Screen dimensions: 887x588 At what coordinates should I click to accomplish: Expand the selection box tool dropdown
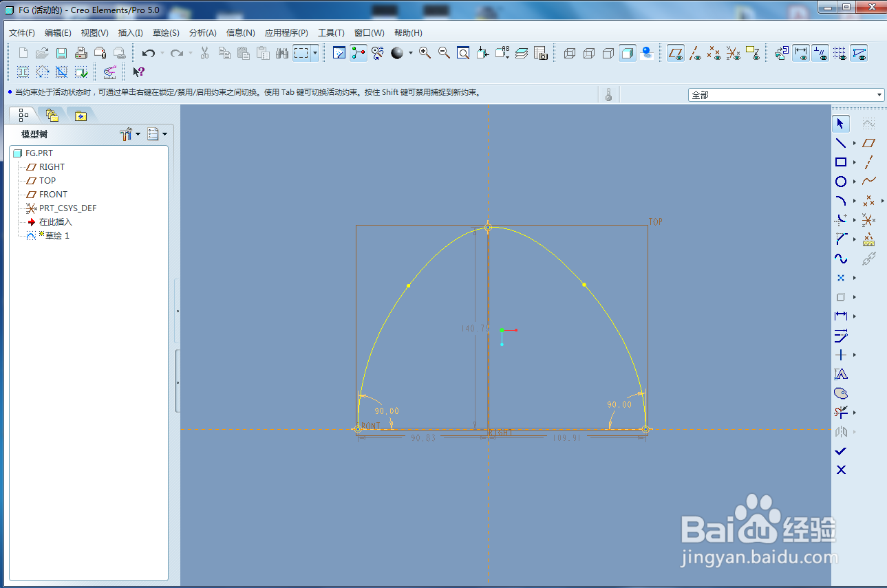click(x=315, y=53)
